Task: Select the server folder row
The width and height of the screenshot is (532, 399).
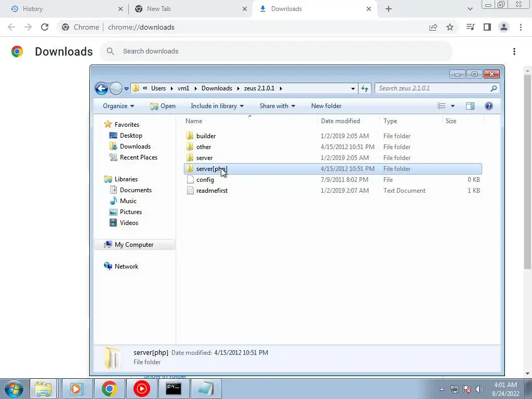Action: [332, 158]
